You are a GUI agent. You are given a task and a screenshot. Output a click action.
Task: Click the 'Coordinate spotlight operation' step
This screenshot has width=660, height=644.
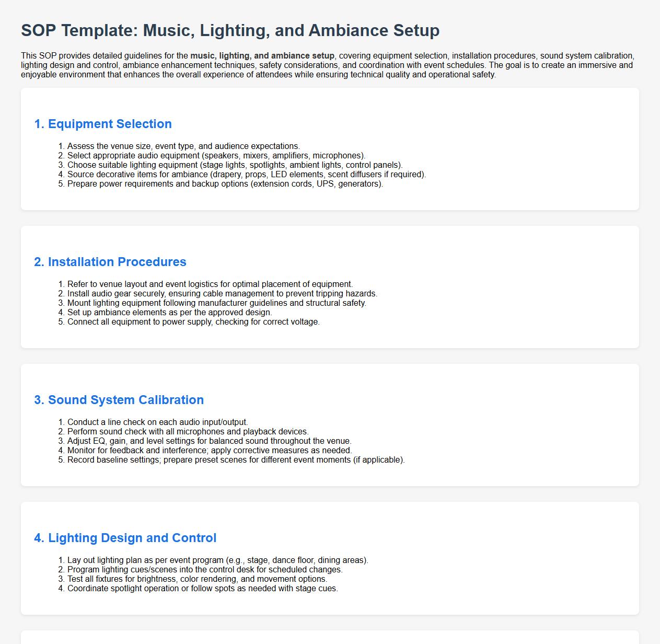[x=203, y=589]
